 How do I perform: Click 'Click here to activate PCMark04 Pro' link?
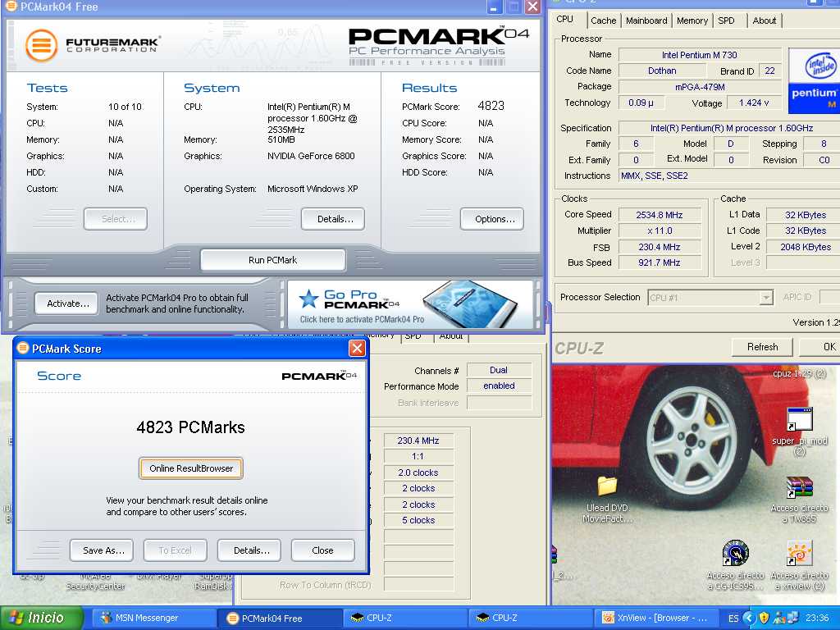(362, 319)
